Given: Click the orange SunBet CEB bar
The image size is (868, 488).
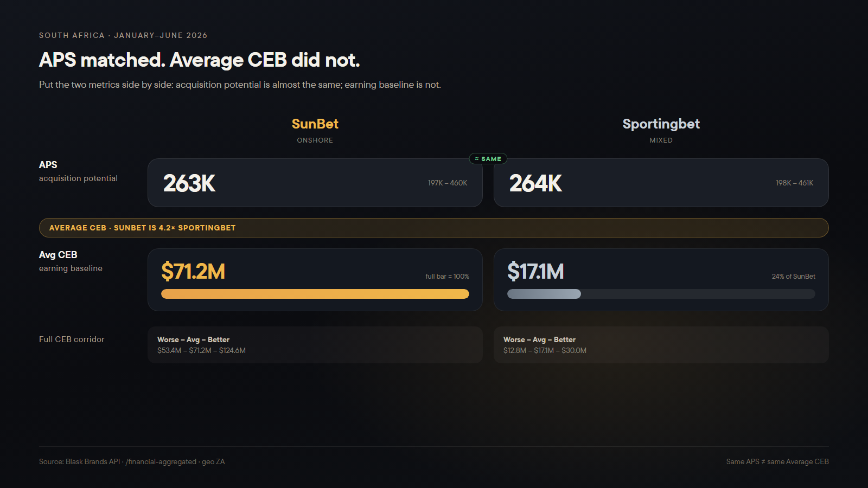Looking at the screenshot, I should point(315,294).
